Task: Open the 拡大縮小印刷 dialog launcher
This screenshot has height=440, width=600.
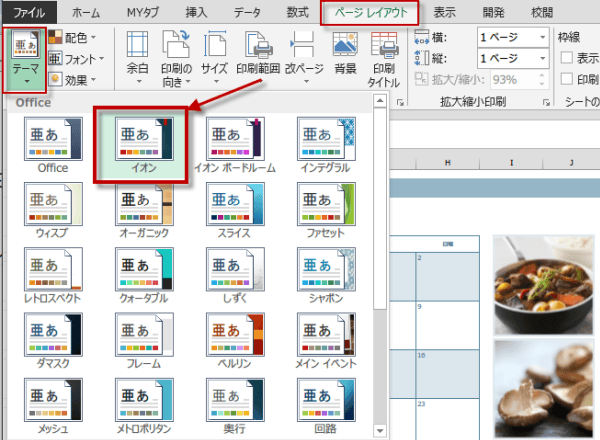Action: click(x=546, y=102)
